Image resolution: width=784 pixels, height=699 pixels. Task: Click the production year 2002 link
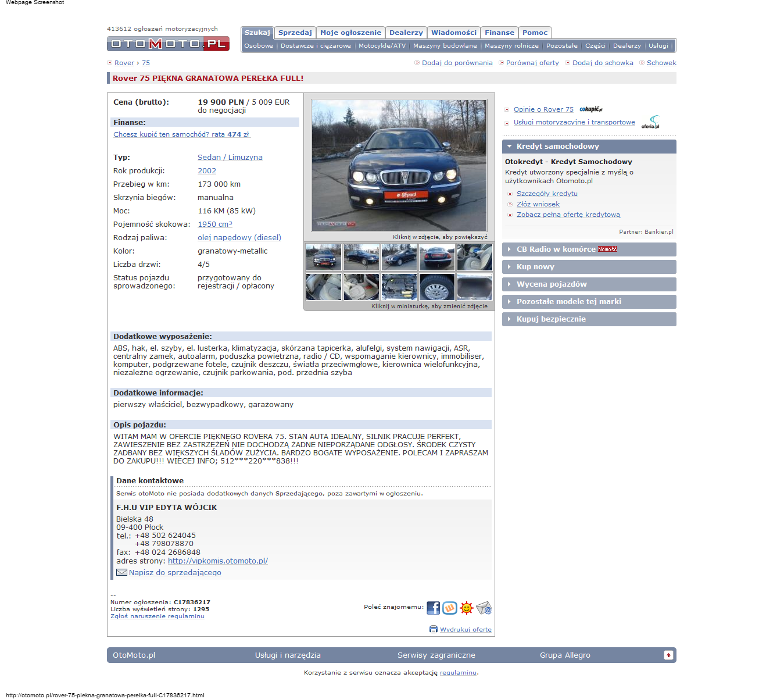pyautogui.click(x=207, y=170)
